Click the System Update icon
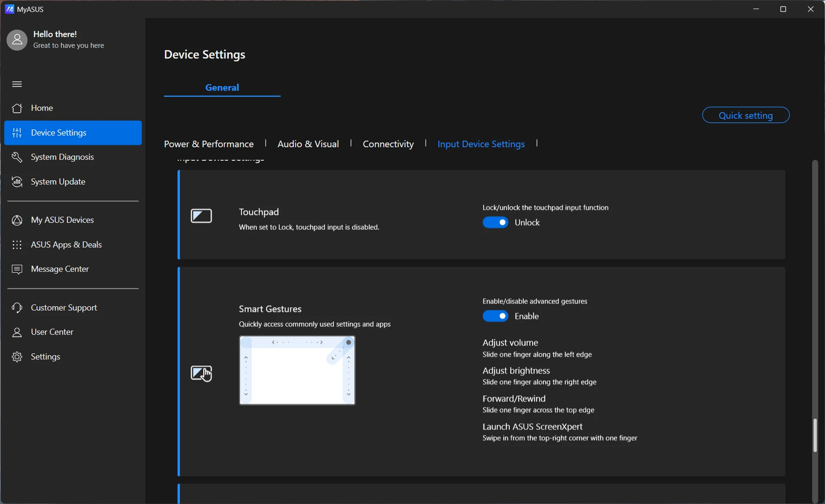The image size is (825, 504). coord(17,182)
